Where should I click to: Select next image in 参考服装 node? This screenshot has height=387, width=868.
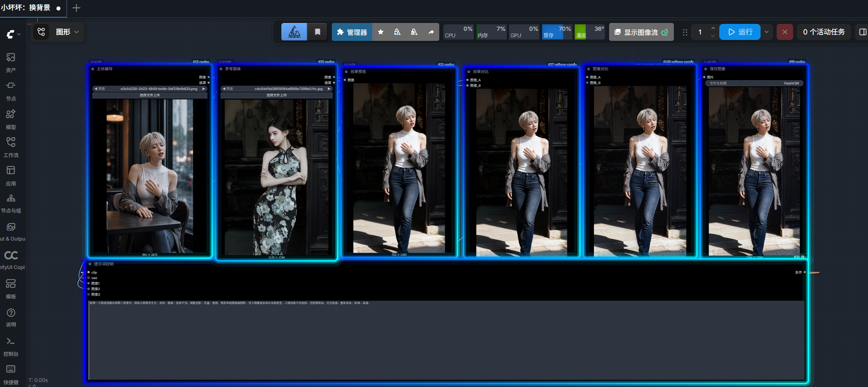[x=329, y=89]
